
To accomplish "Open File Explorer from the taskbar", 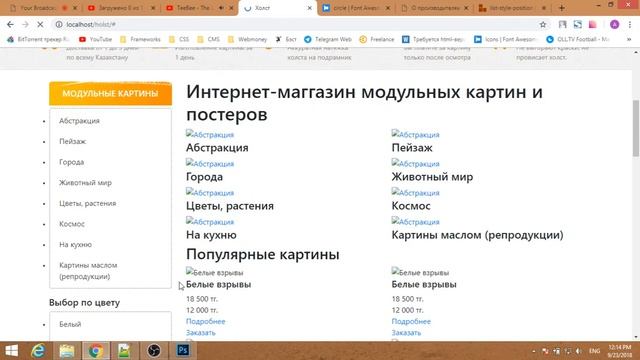I will [67, 351].
